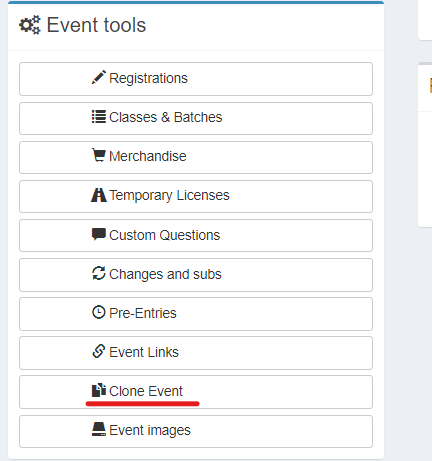The height and width of the screenshot is (461, 432).
Task: Click the copy icon beside Clone Event
Action: 99,390
